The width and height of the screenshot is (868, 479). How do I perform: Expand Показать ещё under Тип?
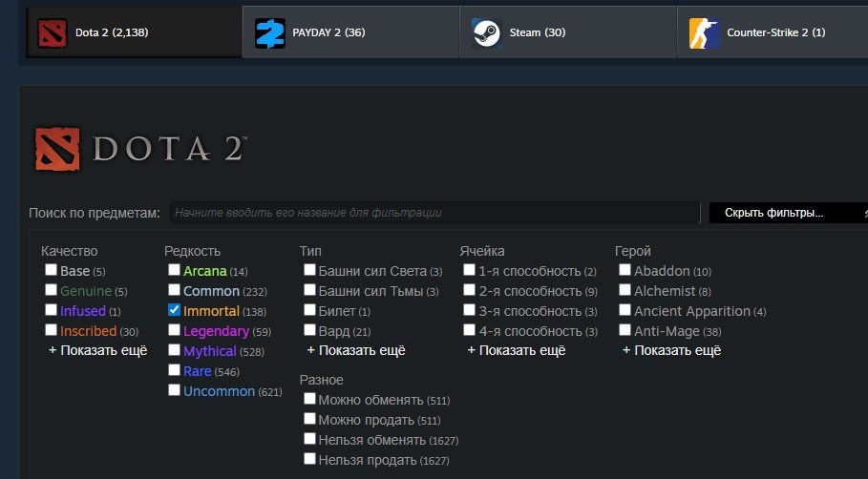click(x=356, y=351)
